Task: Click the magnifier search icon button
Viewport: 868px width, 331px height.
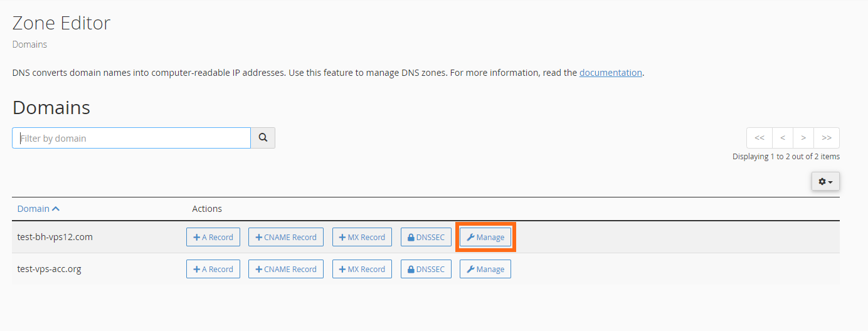Action: 263,138
